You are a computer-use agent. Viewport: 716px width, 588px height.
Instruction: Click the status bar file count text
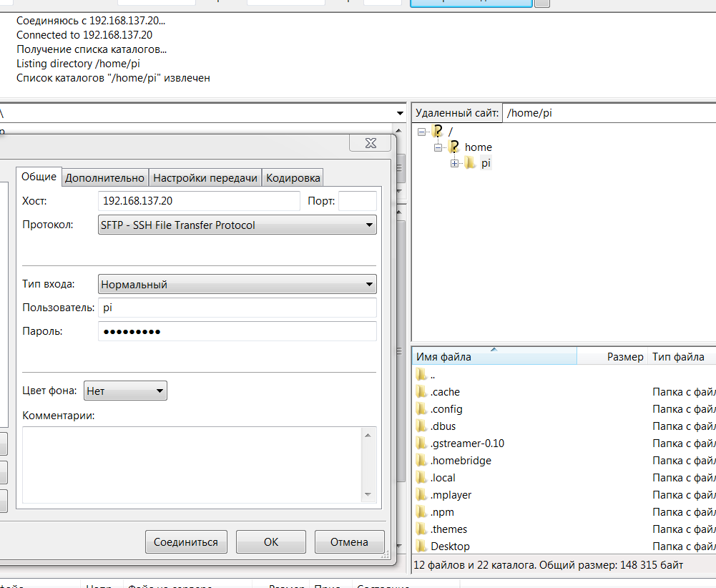click(x=548, y=565)
